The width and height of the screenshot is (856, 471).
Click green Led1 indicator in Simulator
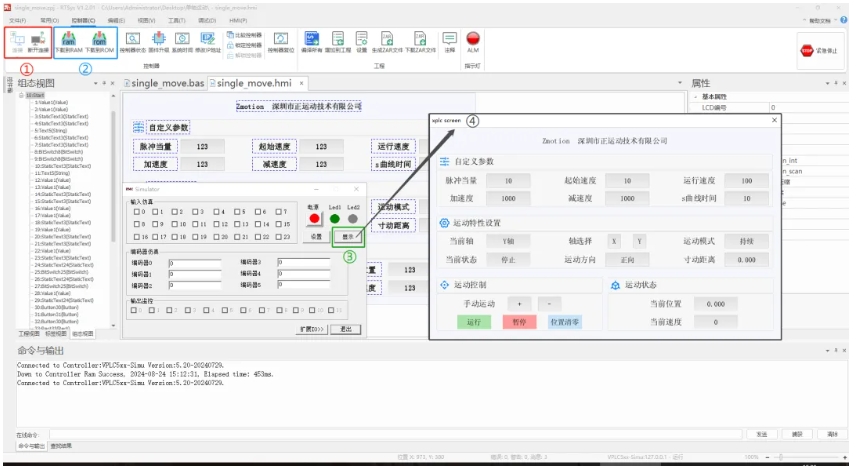point(335,219)
